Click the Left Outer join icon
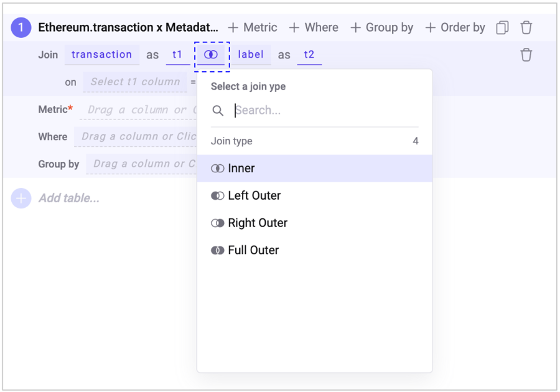Viewport: 560px width, 392px height. pyautogui.click(x=217, y=196)
